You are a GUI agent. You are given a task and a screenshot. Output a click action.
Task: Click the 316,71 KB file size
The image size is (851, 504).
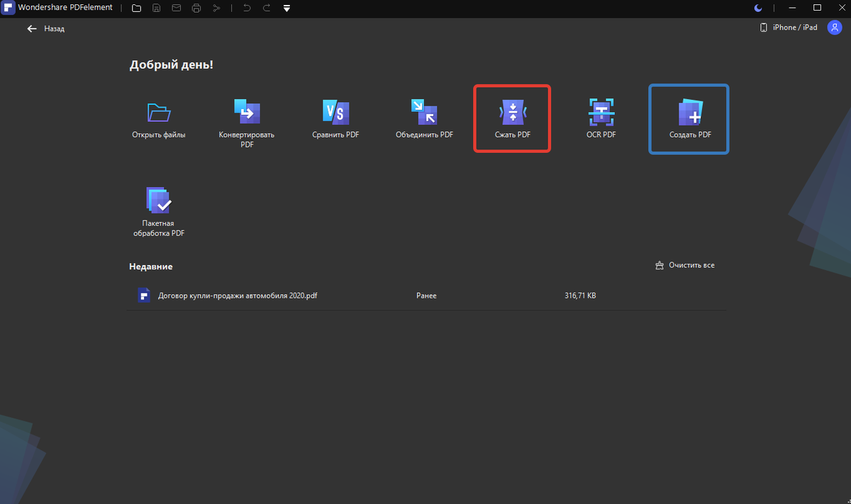pyautogui.click(x=580, y=296)
